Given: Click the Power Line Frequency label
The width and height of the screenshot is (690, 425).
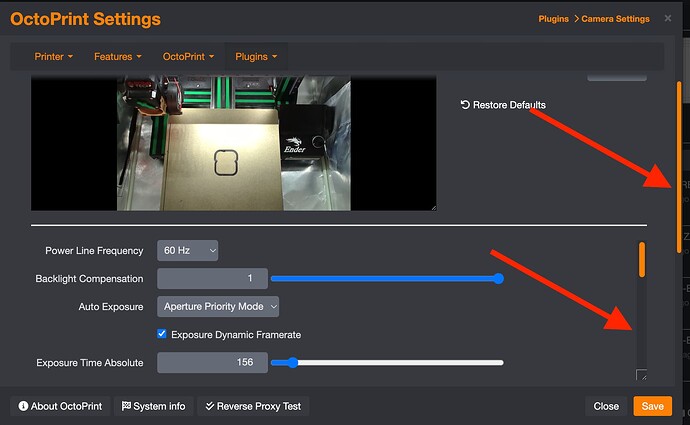Looking at the screenshot, I should pyautogui.click(x=94, y=251).
